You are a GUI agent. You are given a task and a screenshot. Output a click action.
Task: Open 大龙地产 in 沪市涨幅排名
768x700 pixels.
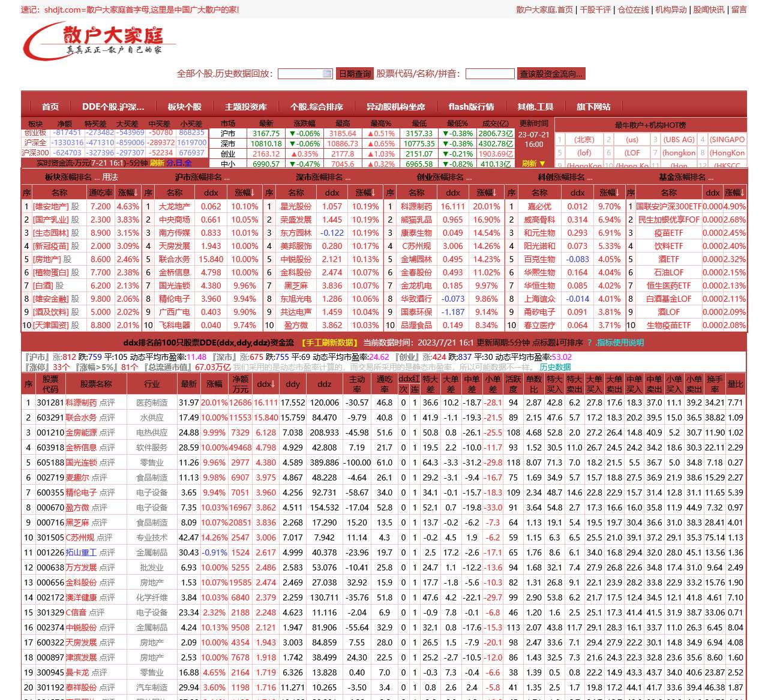(175, 206)
